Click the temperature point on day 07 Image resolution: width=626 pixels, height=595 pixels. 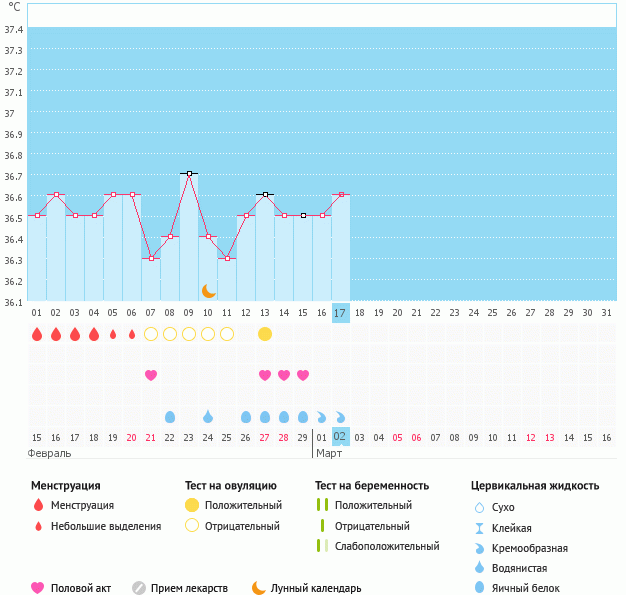tap(151, 258)
